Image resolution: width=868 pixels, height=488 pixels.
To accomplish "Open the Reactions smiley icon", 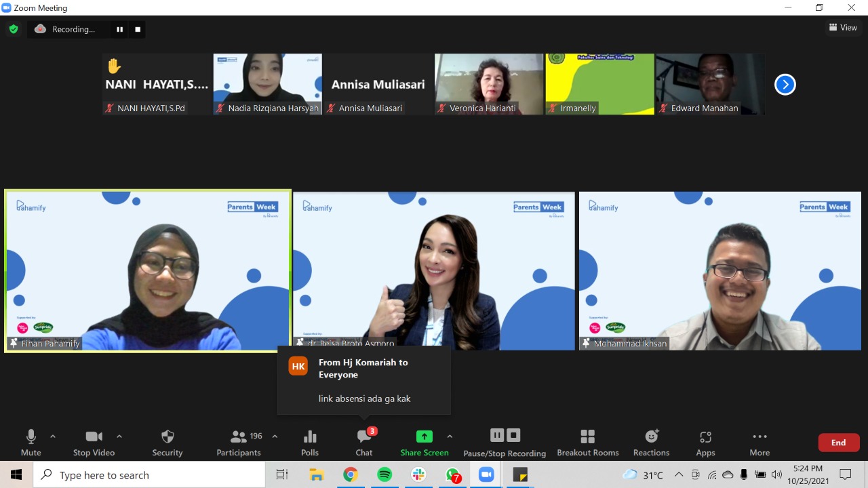I will pyautogui.click(x=651, y=437).
